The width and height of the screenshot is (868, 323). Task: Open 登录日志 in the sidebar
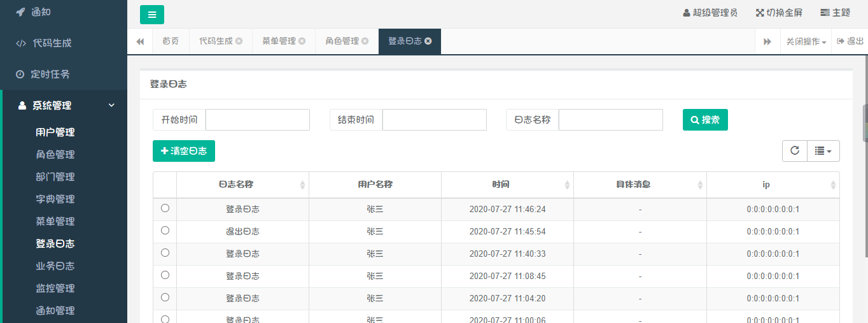55,244
